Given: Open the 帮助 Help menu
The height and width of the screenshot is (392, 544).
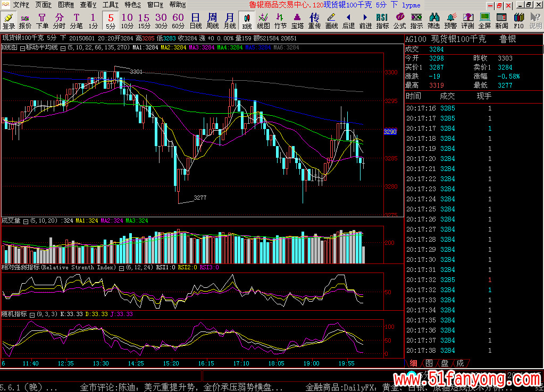Looking at the screenshot, I should click(177, 5).
